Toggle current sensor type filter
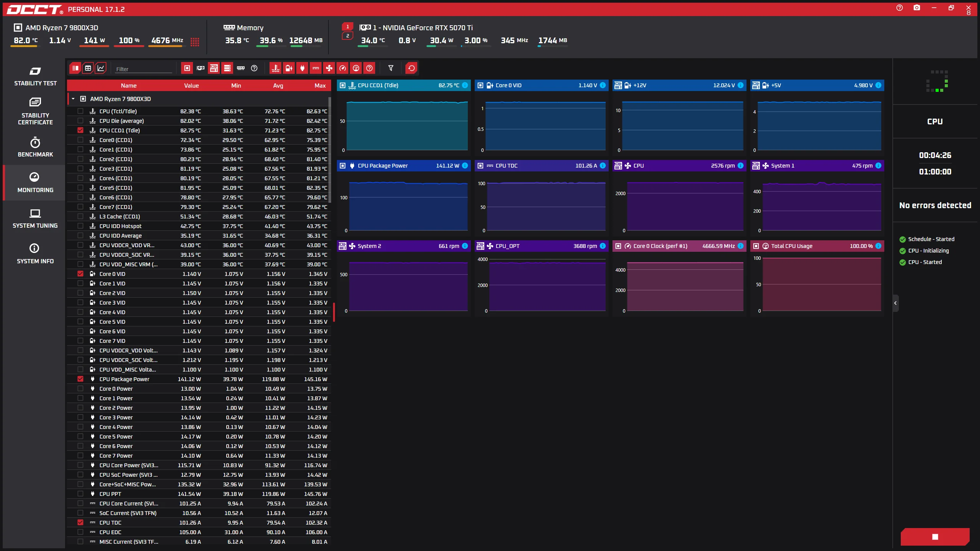 [316, 68]
